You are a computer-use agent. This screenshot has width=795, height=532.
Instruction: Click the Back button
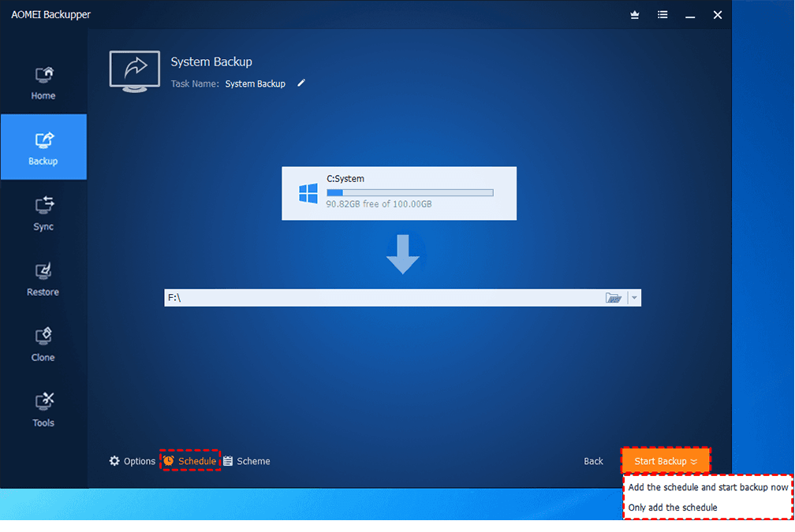[x=593, y=460]
